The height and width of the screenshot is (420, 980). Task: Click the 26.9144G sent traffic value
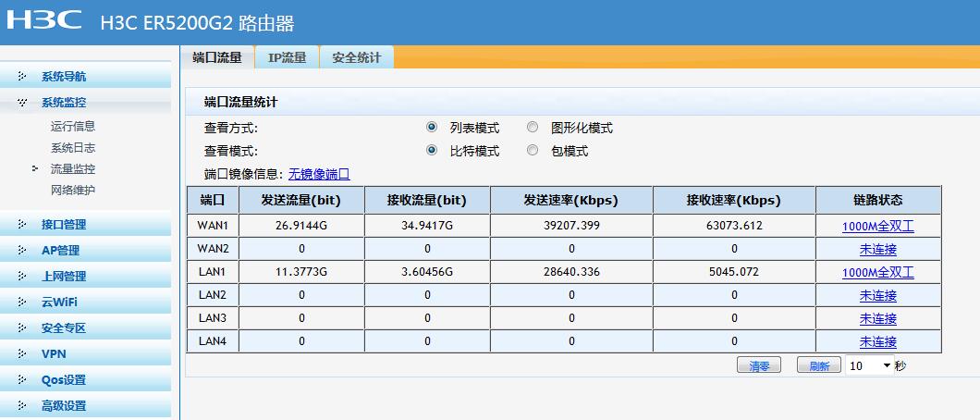click(302, 226)
